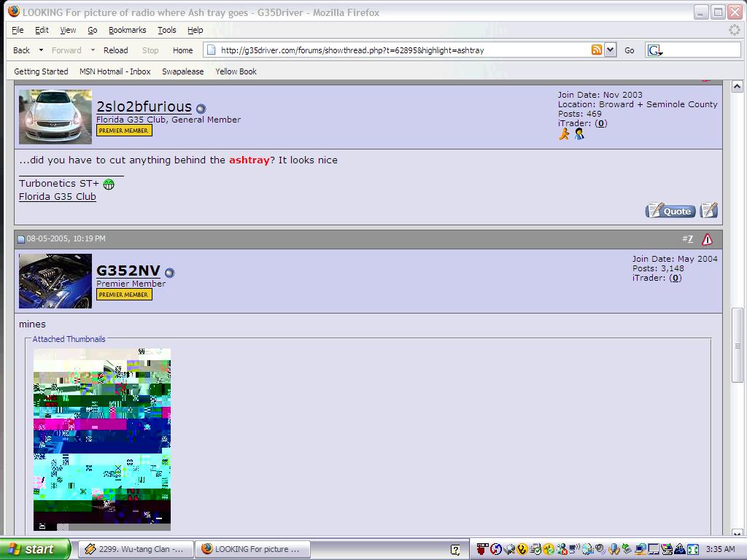The width and height of the screenshot is (747, 560).
Task: Open the Forward button history dropdown
Action: tap(93, 50)
